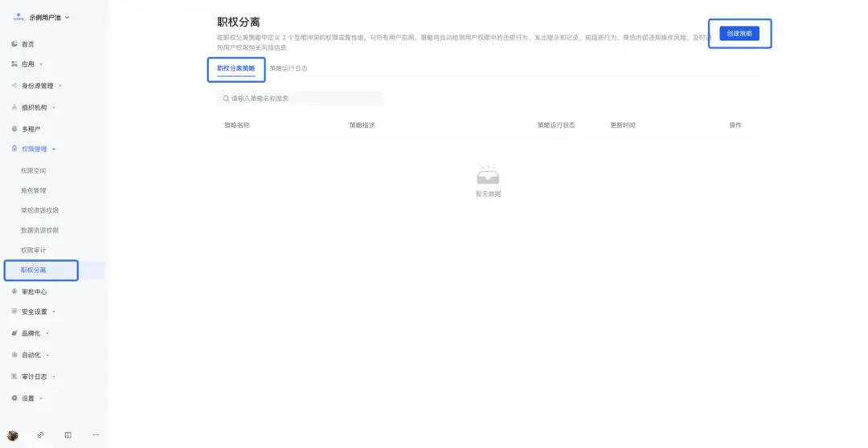Image resolution: width=868 pixels, height=448 pixels.
Task: Open the documentation book icon
Action: point(68,435)
